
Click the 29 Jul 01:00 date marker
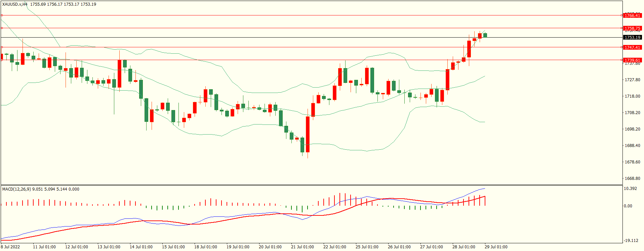click(x=496, y=247)
